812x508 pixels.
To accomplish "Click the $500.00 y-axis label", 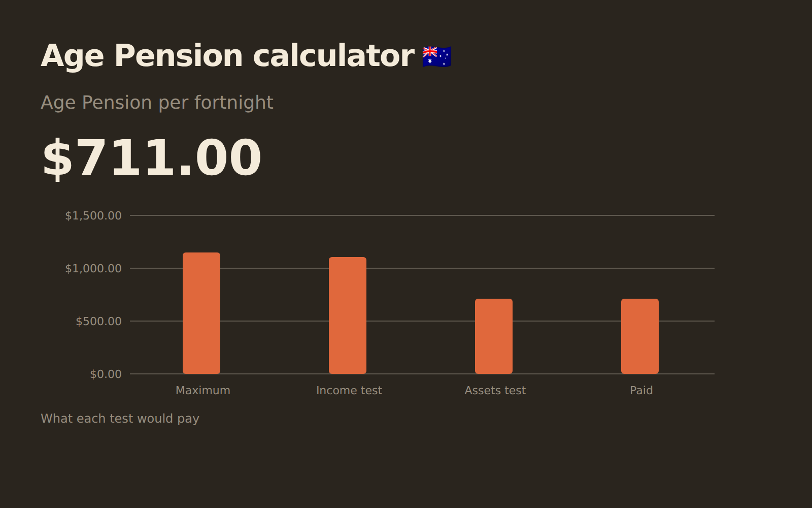I will click(x=98, y=321).
